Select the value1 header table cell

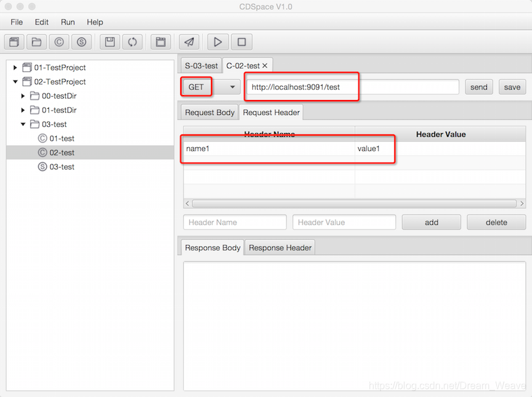[441, 149]
